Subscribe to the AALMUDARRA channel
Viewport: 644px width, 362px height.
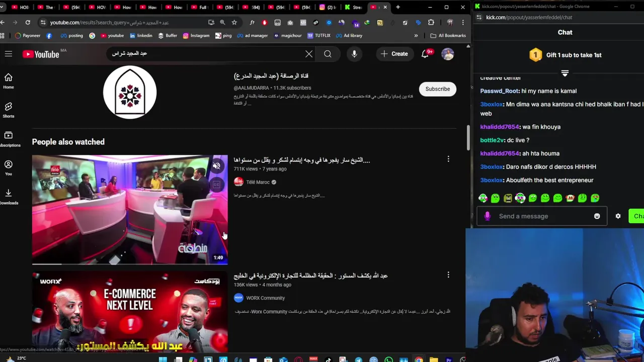point(438,89)
